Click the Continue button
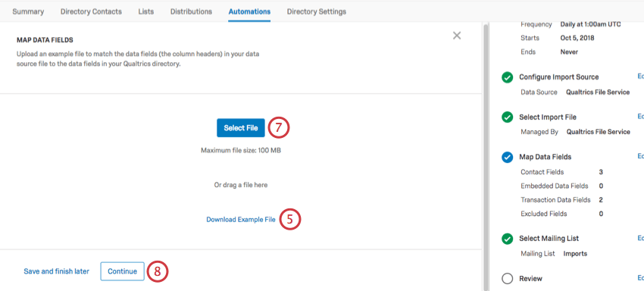 pos(123,271)
